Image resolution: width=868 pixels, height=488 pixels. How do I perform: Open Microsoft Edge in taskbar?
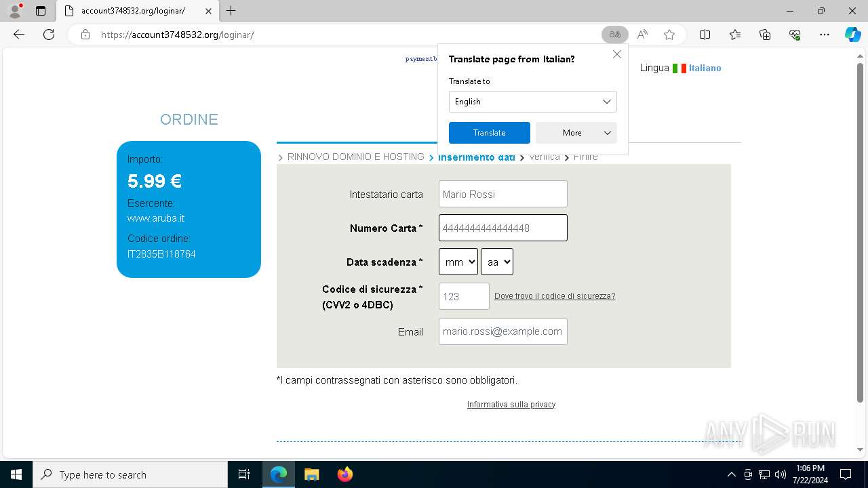(279, 474)
